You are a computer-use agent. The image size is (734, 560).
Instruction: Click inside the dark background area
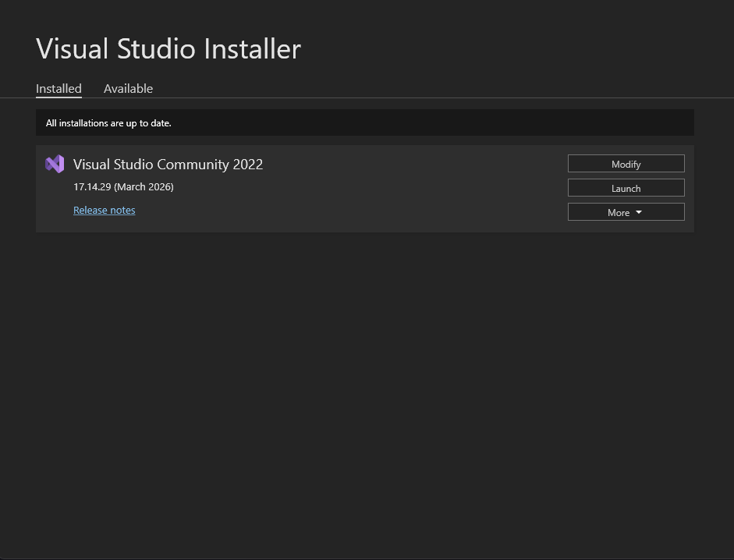(x=367, y=390)
